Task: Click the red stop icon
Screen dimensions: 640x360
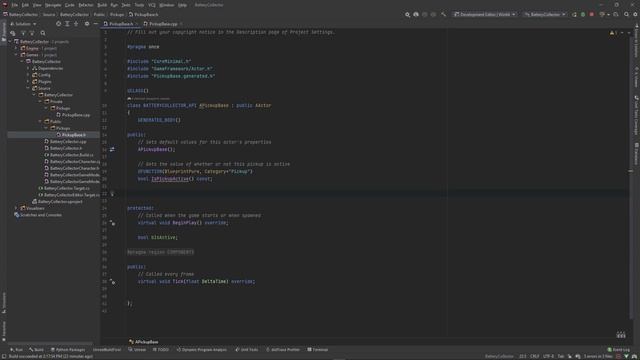Action: click(591, 14)
